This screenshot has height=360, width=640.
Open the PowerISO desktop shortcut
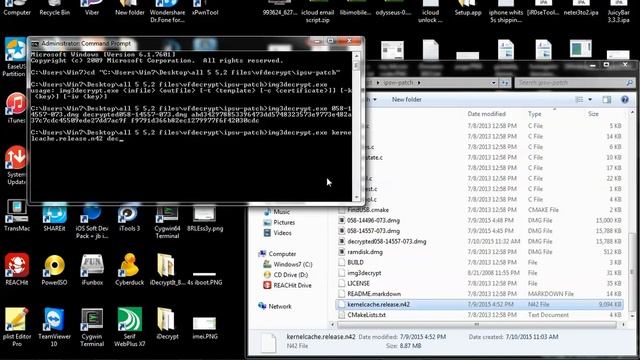[54, 269]
